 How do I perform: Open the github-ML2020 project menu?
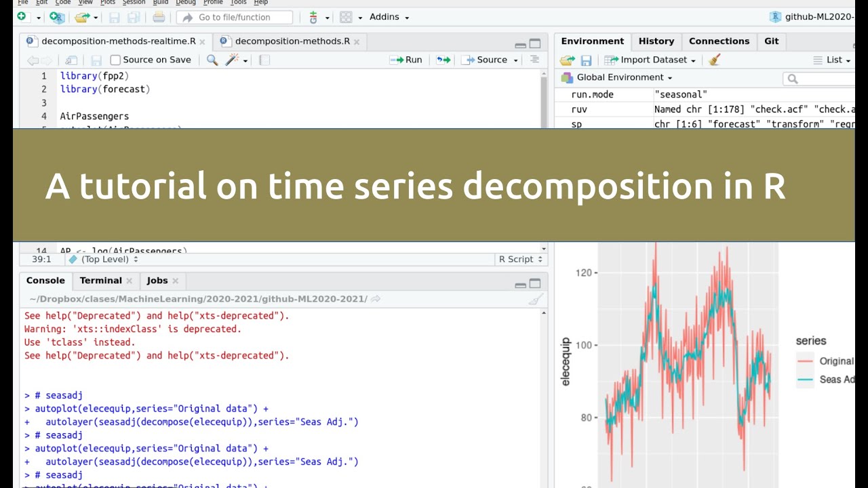[x=812, y=17]
